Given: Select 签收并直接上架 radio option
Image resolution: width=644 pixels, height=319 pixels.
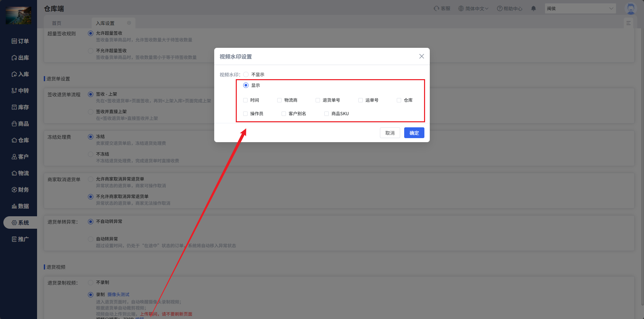Looking at the screenshot, I should (x=91, y=112).
